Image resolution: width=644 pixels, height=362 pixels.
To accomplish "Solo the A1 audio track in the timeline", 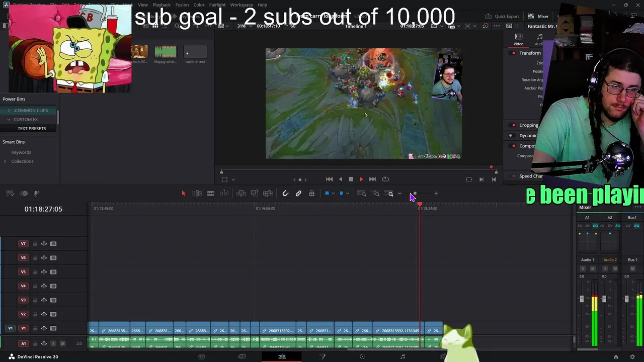I will [53, 343].
